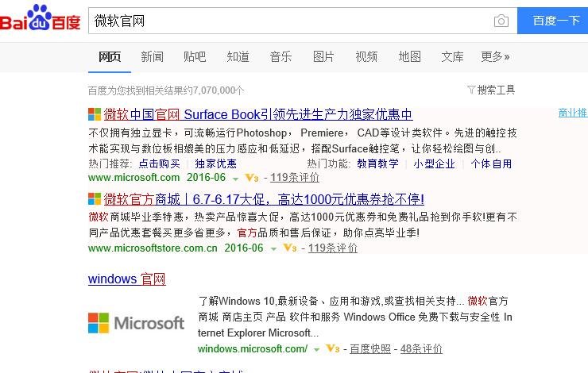588x373 pixels.
Task: Switch to the 新闻 tab
Action: [x=153, y=56]
